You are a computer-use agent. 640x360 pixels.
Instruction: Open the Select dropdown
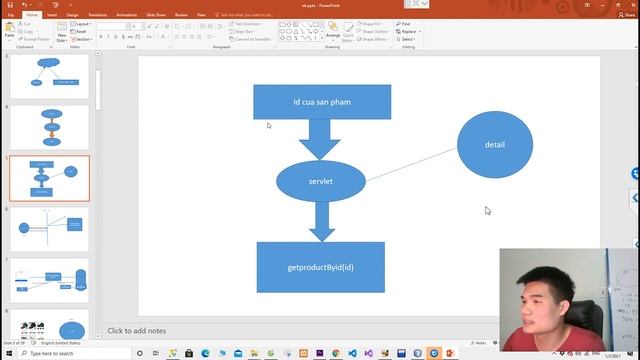tap(406, 39)
